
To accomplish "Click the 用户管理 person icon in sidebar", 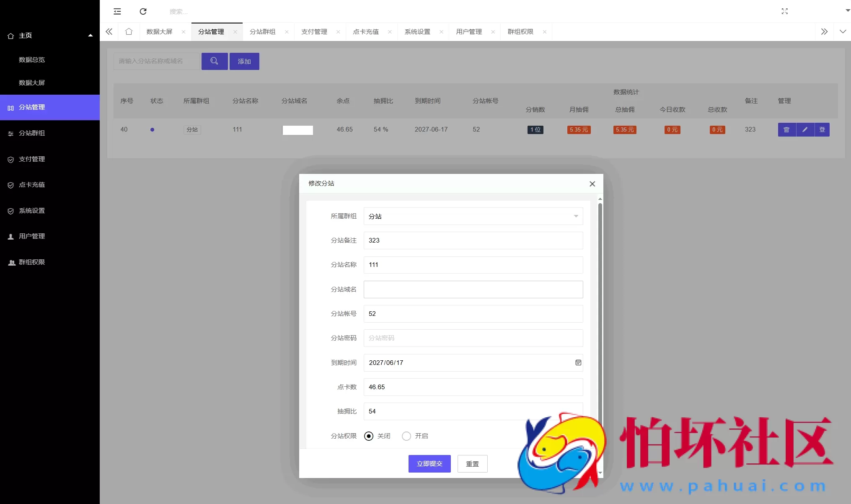I will coord(11,236).
